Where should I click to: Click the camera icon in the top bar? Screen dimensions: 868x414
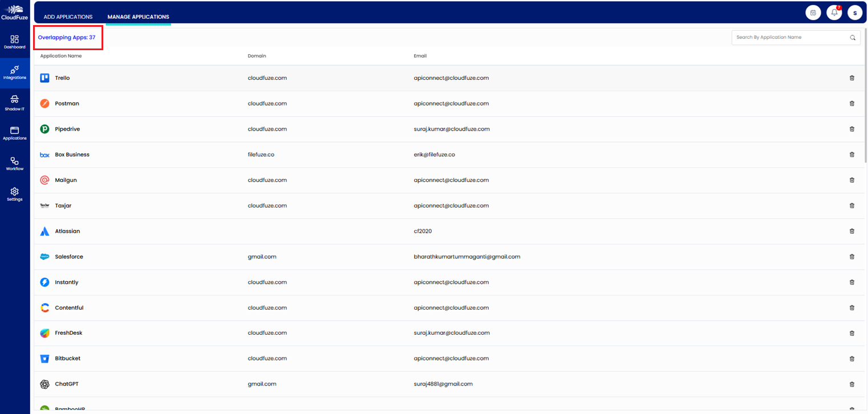(813, 12)
